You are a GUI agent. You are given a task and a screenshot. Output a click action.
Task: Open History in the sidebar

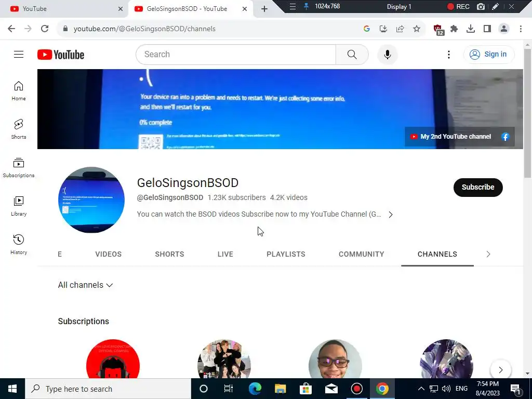coord(19,244)
